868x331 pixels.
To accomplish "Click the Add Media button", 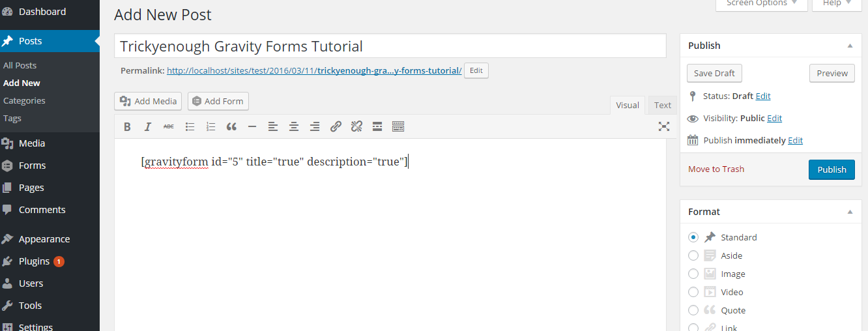I will [x=148, y=101].
